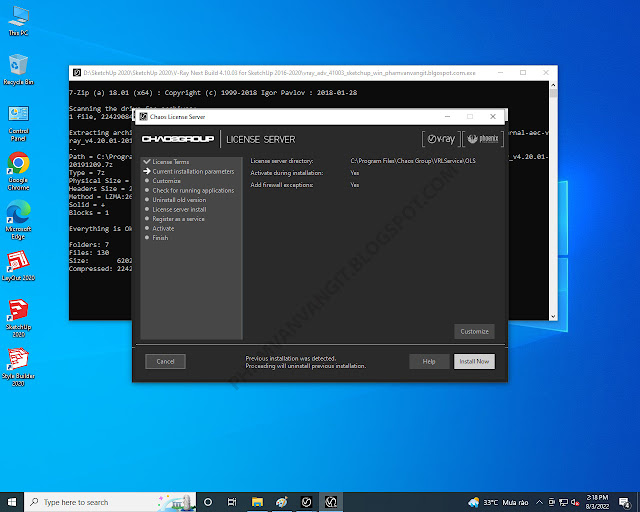
Task: Switch to active Chaos License Server taskbar icon
Action: (x=331, y=502)
